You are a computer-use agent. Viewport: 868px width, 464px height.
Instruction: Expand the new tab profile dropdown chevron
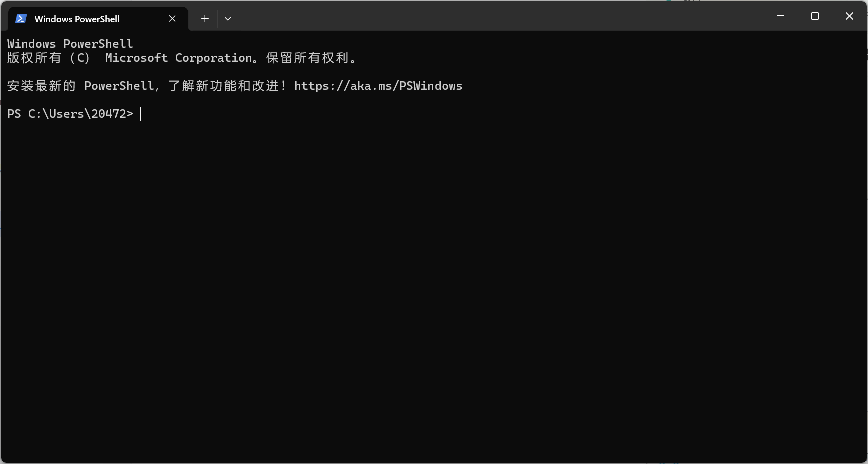(x=228, y=19)
